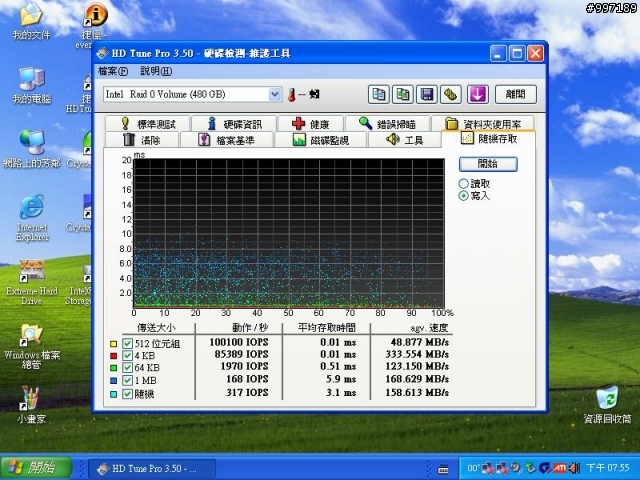The height and width of the screenshot is (480, 640).
Task: Open the 檔案(F) menu
Action: pyautogui.click(x=113, y=71)
